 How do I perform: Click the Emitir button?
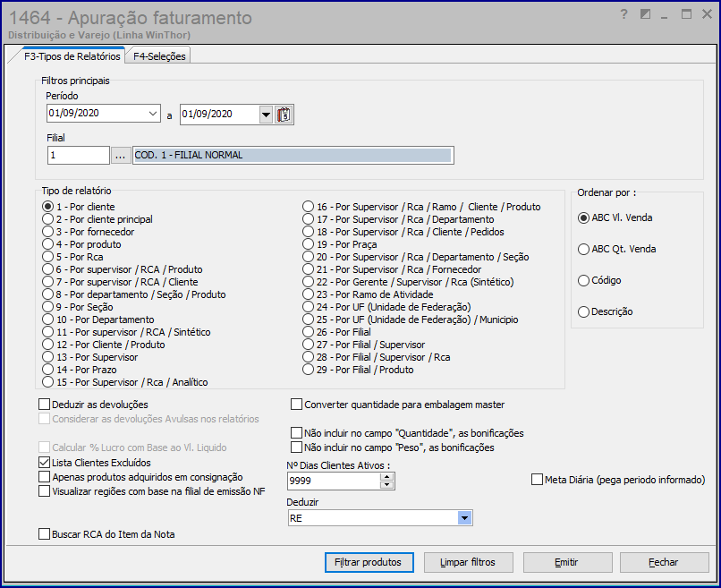click(x=567, y=562)
